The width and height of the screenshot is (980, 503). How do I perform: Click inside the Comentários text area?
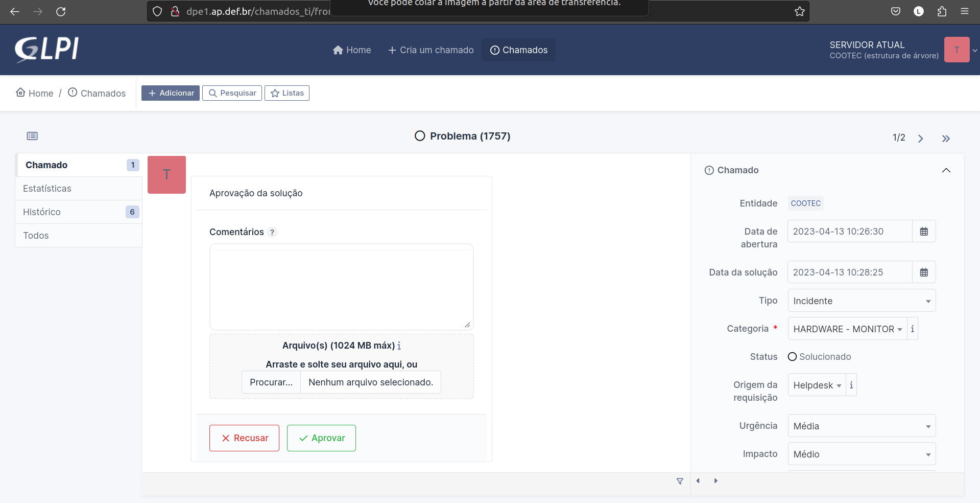click(341, 287)
